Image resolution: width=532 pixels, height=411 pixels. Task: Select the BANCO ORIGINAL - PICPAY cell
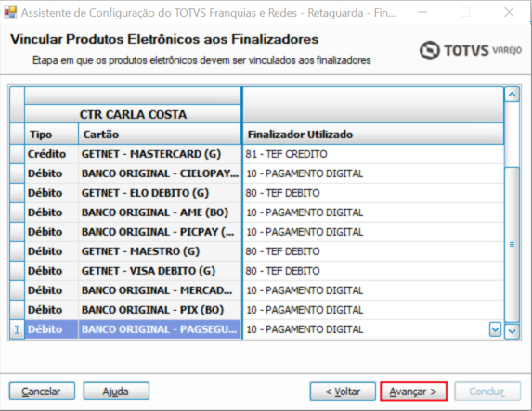coord(160,232)
